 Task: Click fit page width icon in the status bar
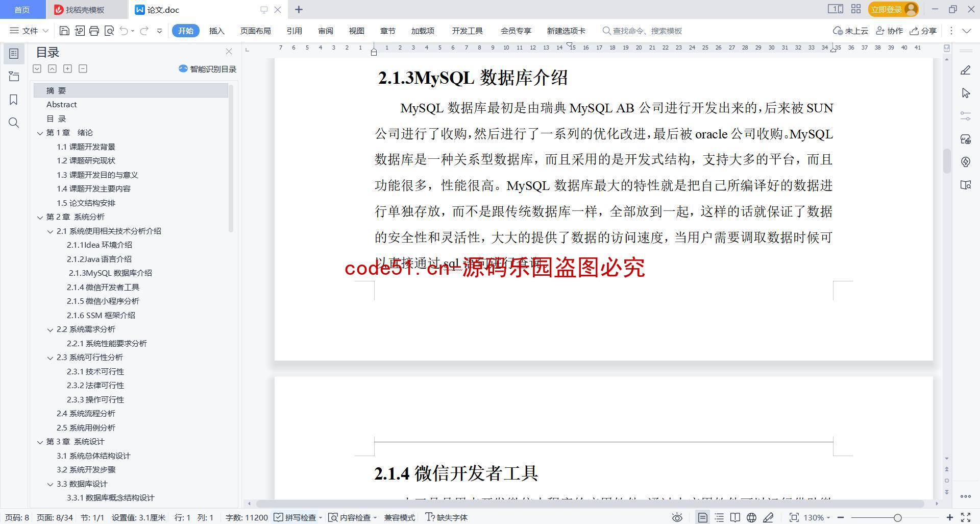tap(794, 517)
